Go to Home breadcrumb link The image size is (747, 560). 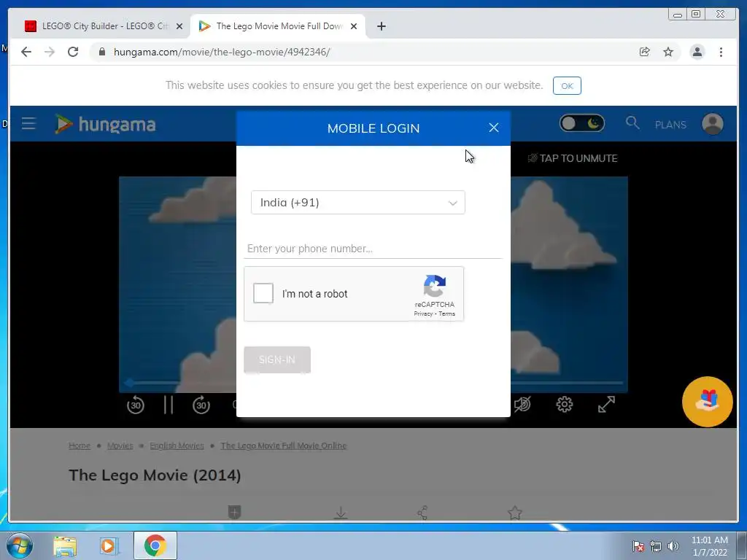pos(79,446)
